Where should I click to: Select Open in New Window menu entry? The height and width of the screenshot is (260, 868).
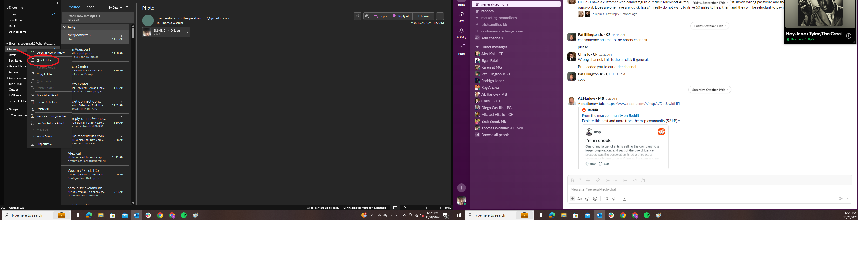tap(49, 53)
